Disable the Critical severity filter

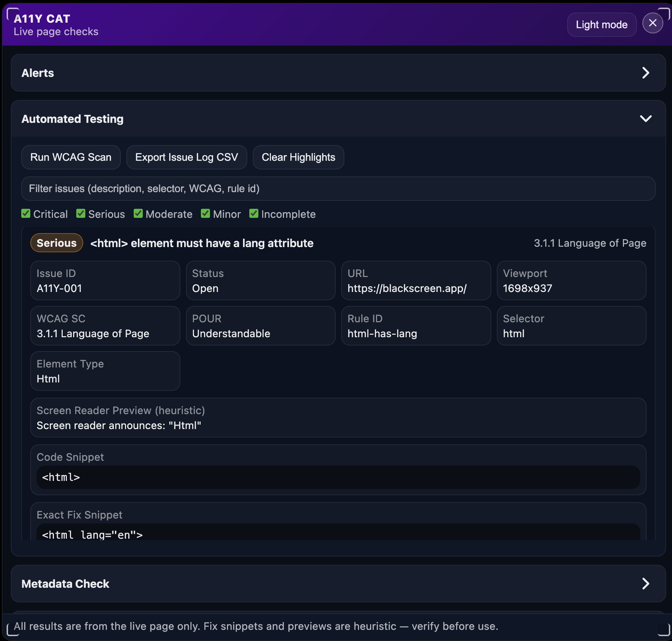click(26, 213)
